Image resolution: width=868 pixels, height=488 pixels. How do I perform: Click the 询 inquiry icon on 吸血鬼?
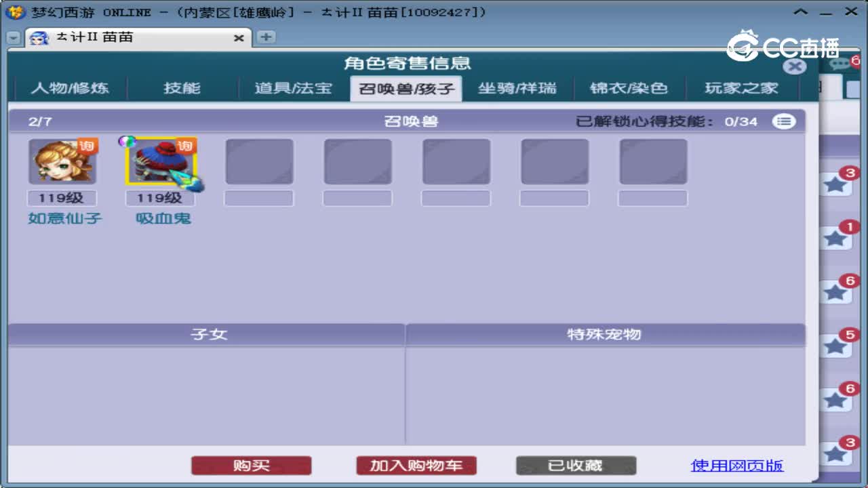coord(185,146)
